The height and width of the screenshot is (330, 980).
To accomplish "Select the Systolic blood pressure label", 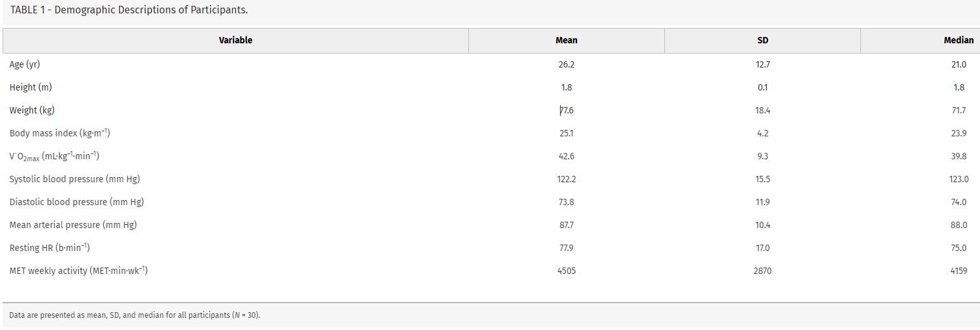I will tap(74, 179).
